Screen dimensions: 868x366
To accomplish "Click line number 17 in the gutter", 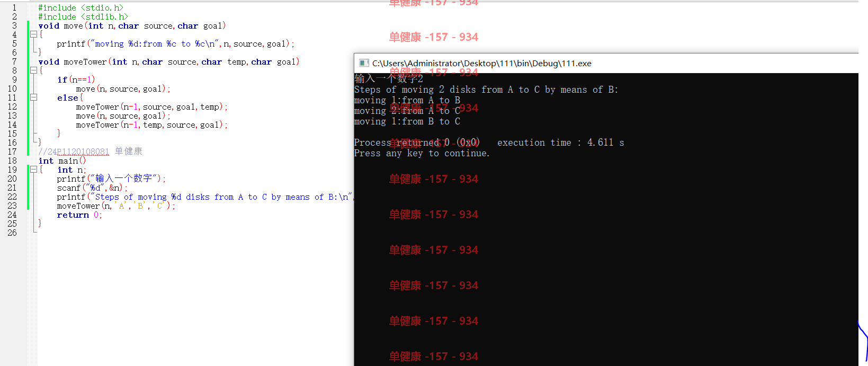I will pos(12,152).
